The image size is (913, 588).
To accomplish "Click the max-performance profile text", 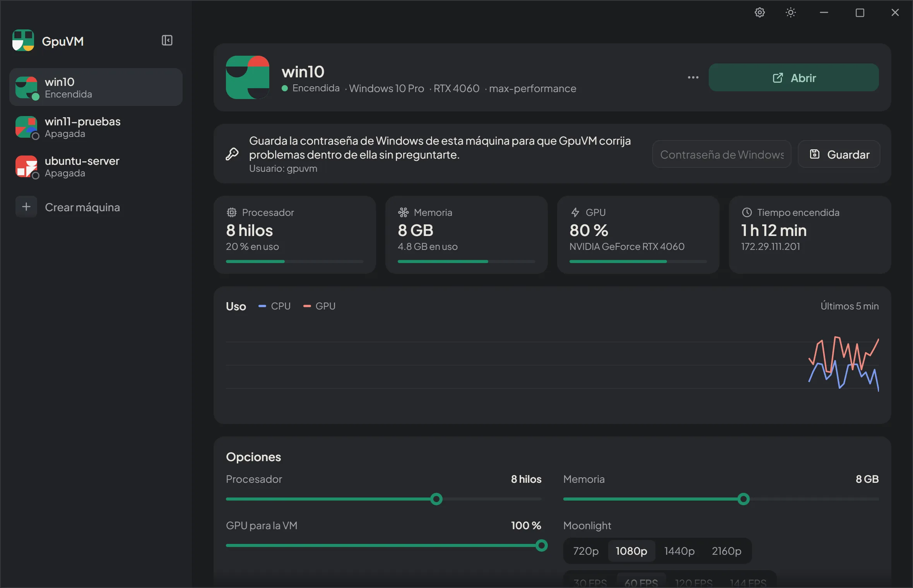I will (x=533, y=89).
